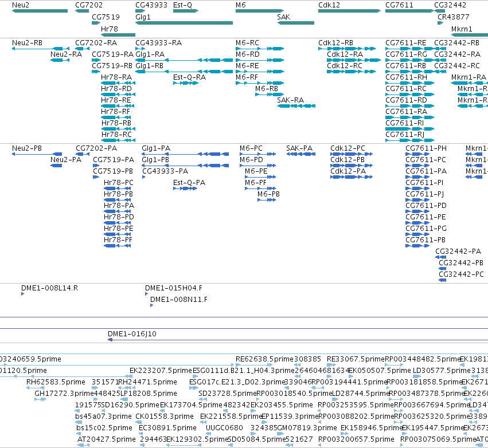Click the DME1-008N11.F BAC end
The width and height of the screenshot is (488, 448).
point(151,305)
